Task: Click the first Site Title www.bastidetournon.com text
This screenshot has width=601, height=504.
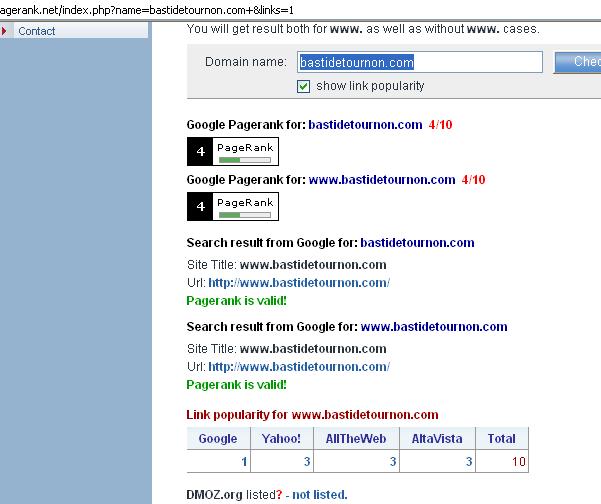Action: [313, 265]
